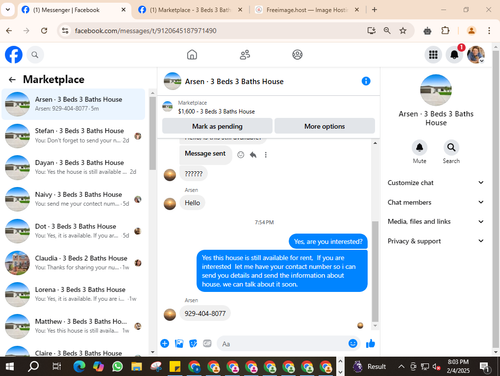Viewport: 500px width, 376px height.
Task: Open more options dots beside 'Message sent'
Action: tap(266, 155)
